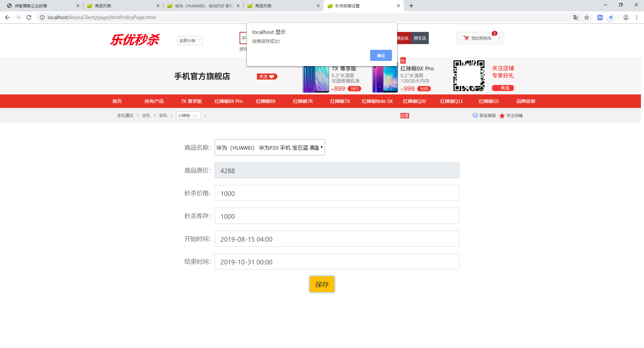Click the 搜本店 button
Screen dimensions: 644x348
[x=420, y=38]
